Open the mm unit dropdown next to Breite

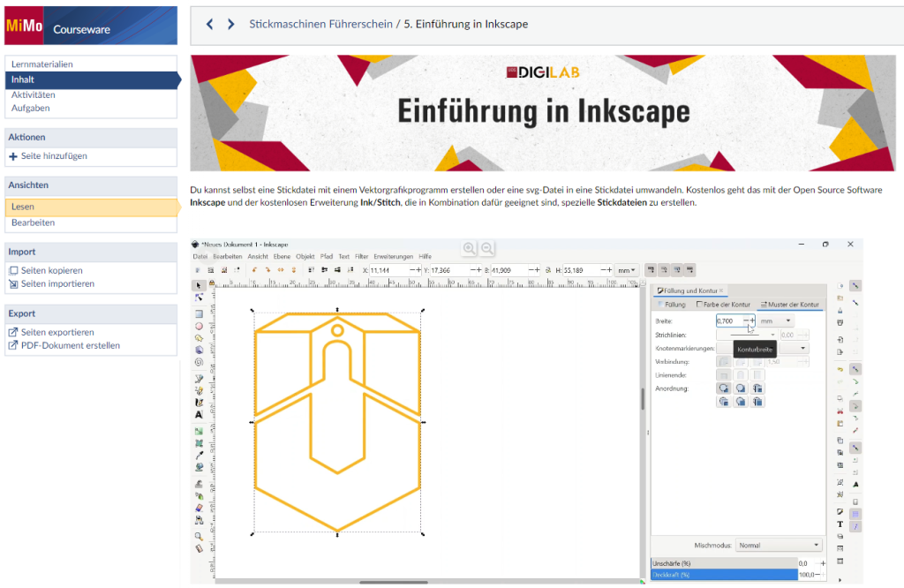[775, 321]
